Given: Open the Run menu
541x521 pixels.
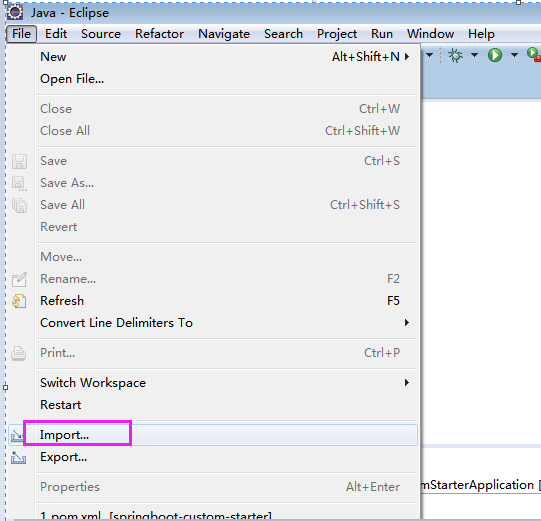Looking at the screenshot, I should (x=382, y=34).
